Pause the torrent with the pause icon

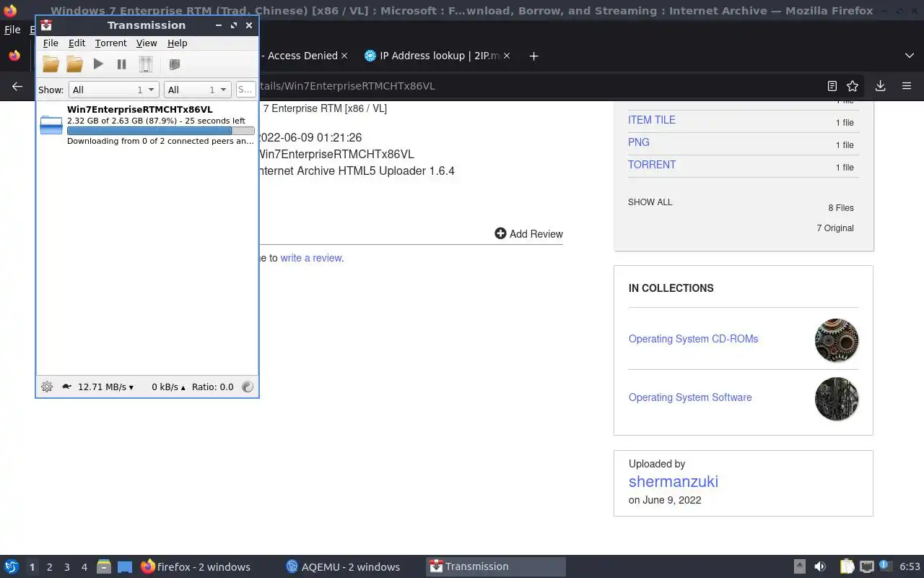pyautogui.click(x=122, y=64)
